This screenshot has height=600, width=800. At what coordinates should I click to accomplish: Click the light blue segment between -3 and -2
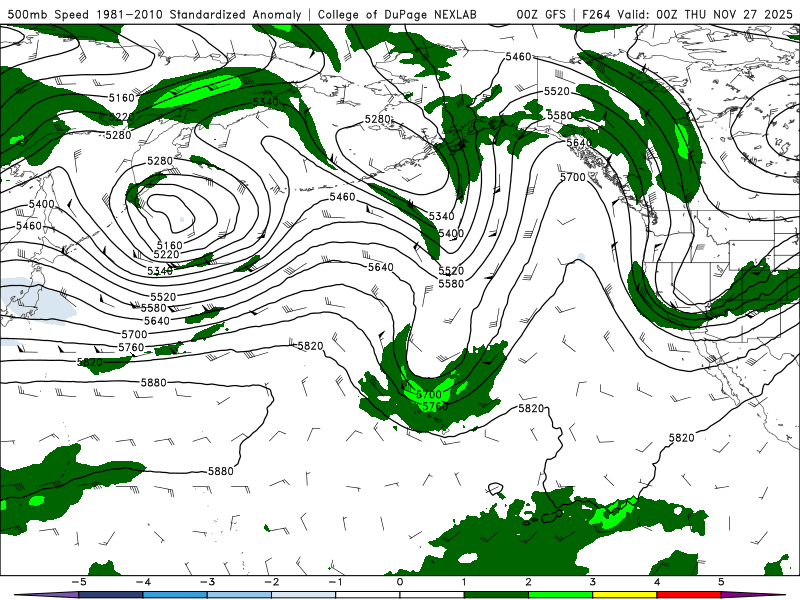(239, 595)
